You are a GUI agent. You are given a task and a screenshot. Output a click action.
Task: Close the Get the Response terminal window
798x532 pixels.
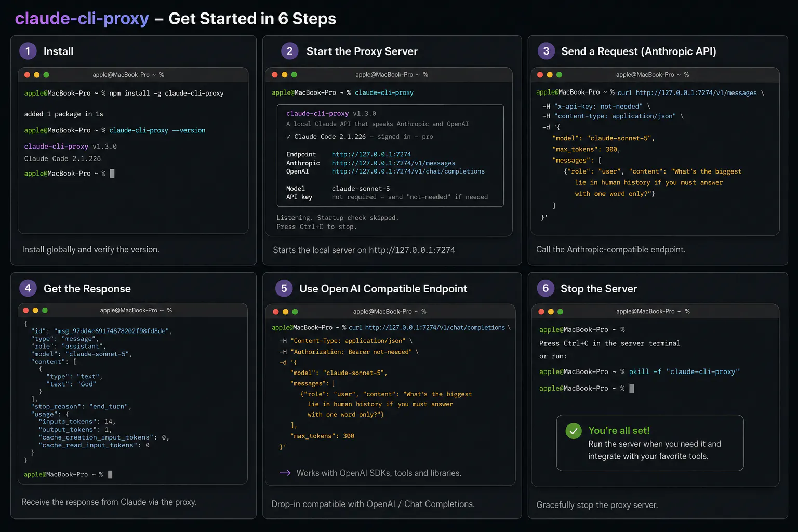[x=26, y=310]
